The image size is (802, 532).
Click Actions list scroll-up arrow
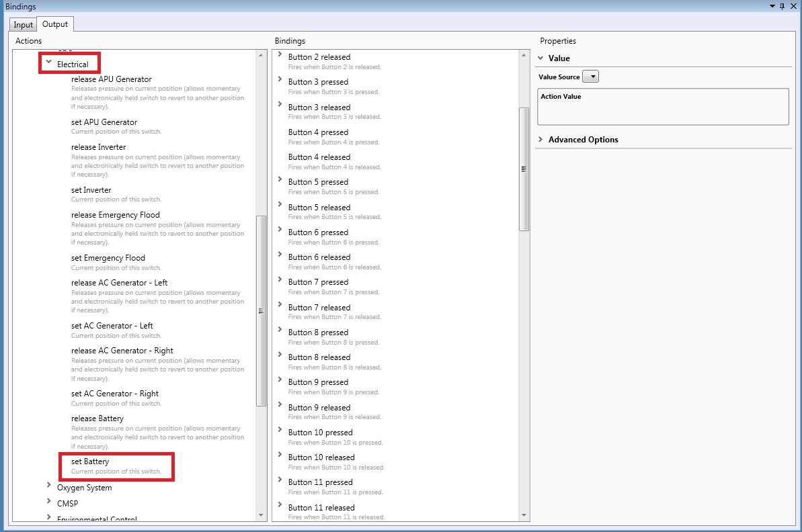tap(261, 54)
